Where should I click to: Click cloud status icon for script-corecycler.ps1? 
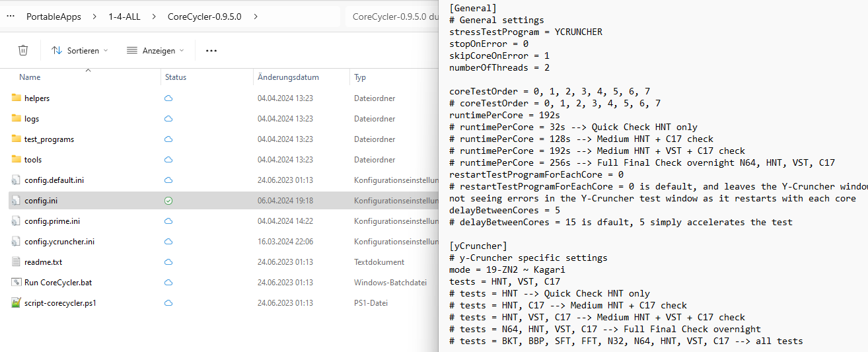(168, 303)
